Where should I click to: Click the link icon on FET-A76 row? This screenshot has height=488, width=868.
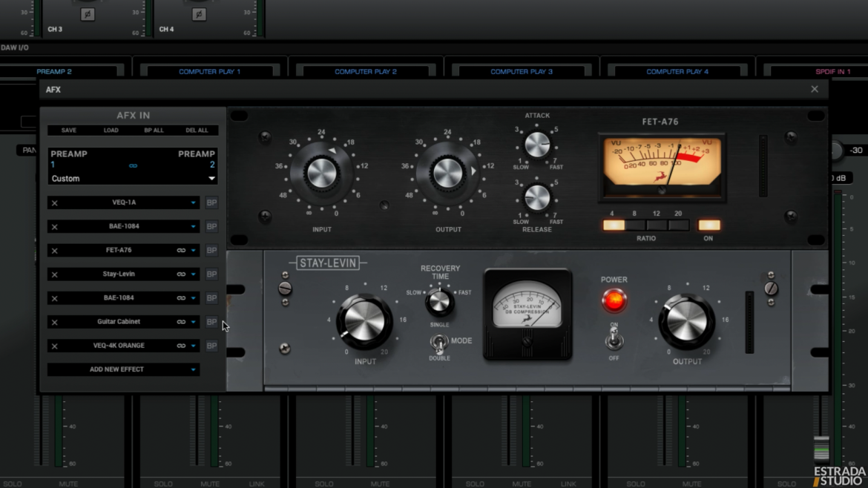click(181, 251)
